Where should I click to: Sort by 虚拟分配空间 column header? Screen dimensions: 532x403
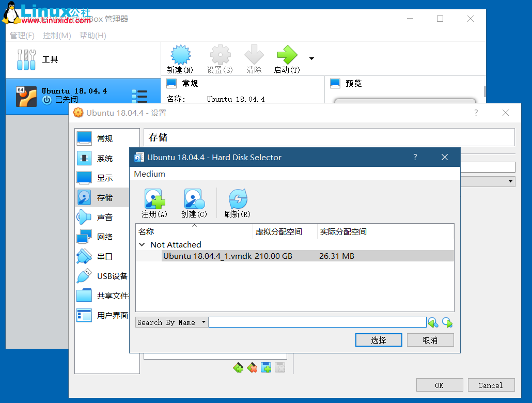(x=285, y=231)
